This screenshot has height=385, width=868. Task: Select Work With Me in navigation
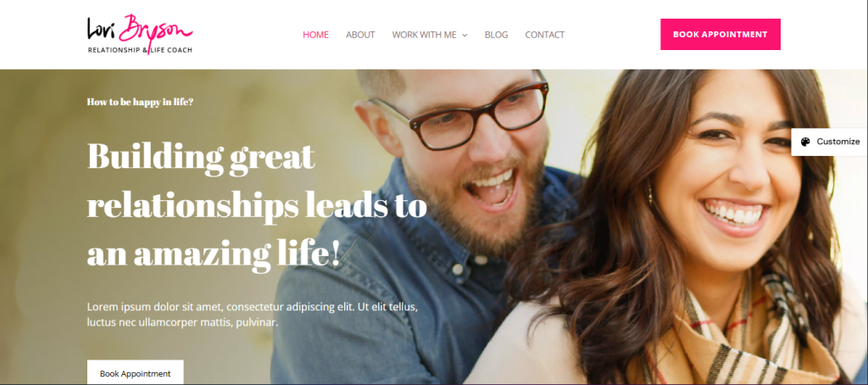[425, 35]
